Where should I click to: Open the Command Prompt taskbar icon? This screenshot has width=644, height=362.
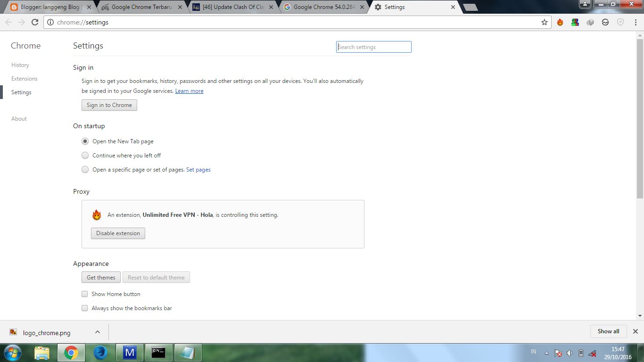coord(158,353)
